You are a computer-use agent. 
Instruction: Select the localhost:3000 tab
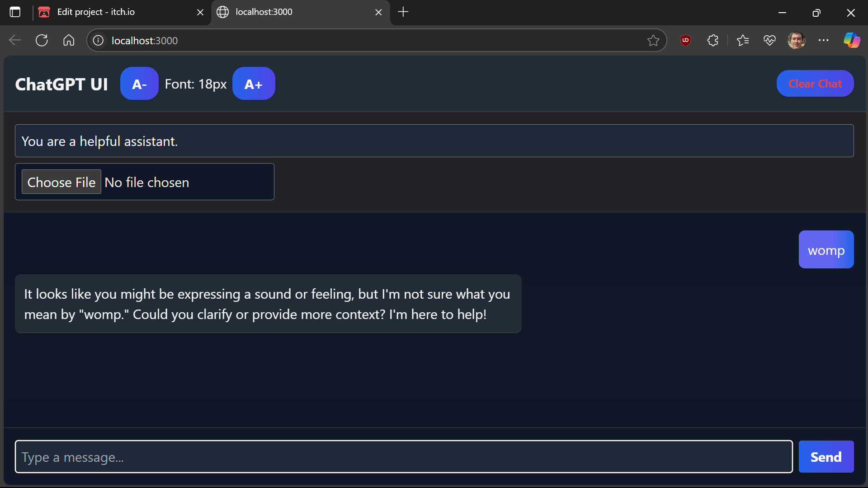[301, 12]
